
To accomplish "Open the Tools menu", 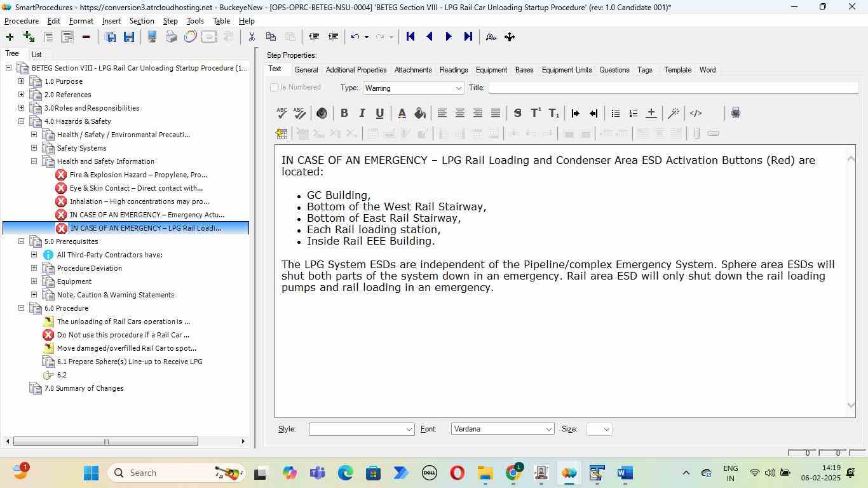I will [x=195, y=21].
